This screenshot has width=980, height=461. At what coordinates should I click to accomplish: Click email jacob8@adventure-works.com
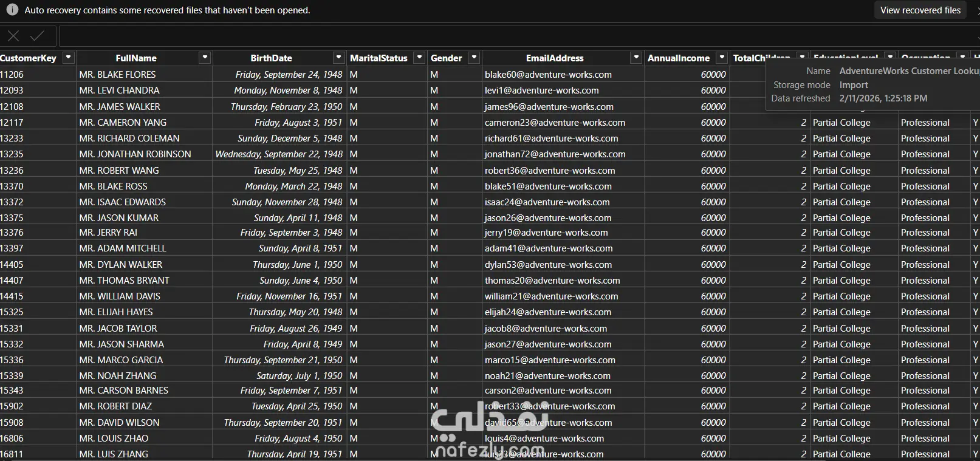546,328
